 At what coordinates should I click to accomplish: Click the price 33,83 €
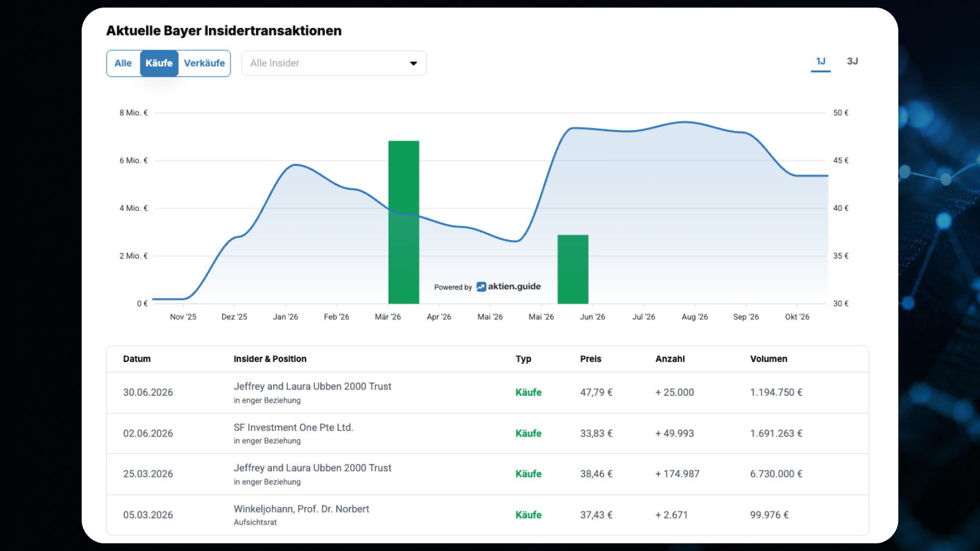596,433
